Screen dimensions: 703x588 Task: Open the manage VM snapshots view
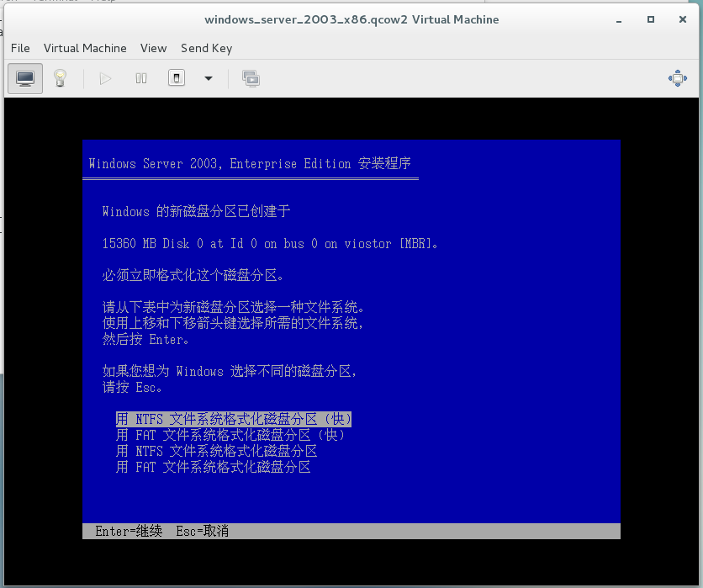click(251, 78)
